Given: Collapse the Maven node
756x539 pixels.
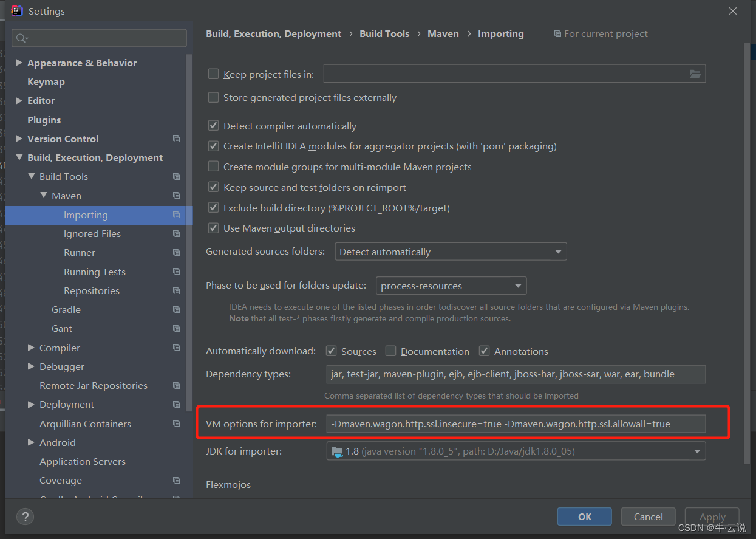Looking at the screenshot, I should (43, 196).
